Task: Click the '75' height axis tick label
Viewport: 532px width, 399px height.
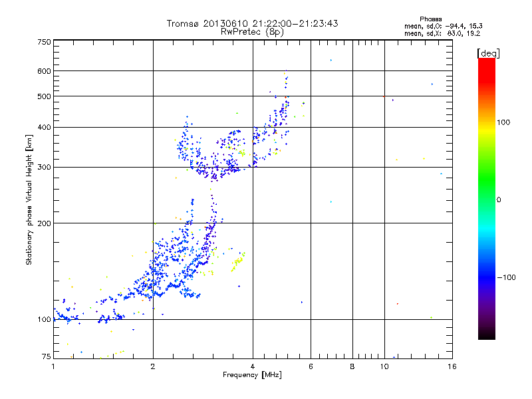Action: pyautogui.click(x=46, y=356)
